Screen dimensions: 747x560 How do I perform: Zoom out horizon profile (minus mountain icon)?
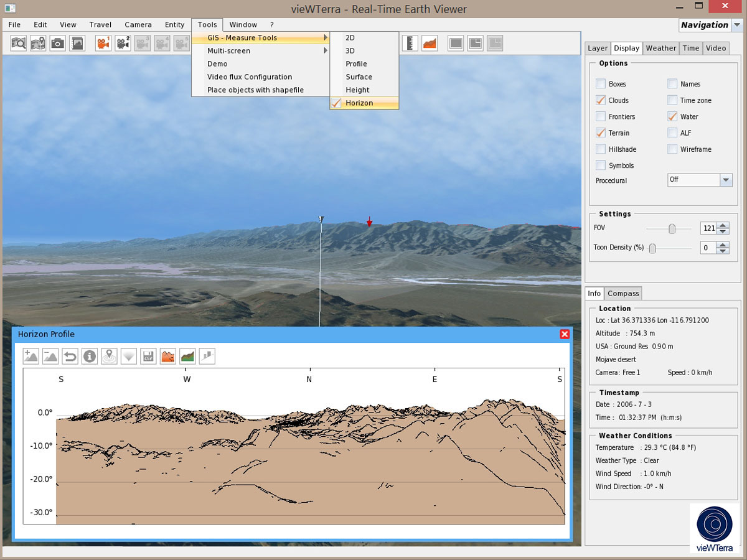pyautogui.click(x=50, y=357)
